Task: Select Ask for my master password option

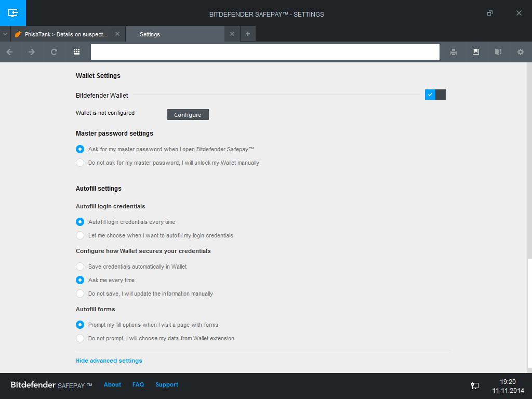Action: click(80, 149)
